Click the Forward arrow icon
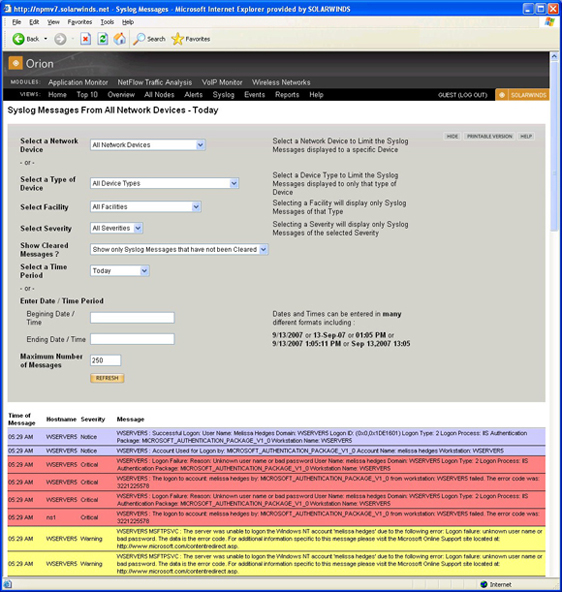Image resolution: width=562 pixels, height=592 pixels. pyautogui.click(x=60, y=39)
